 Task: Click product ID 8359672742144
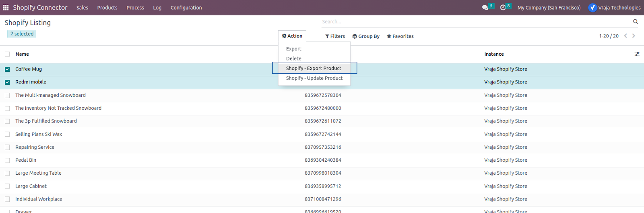pyautogui.click(x=323, y=134)
